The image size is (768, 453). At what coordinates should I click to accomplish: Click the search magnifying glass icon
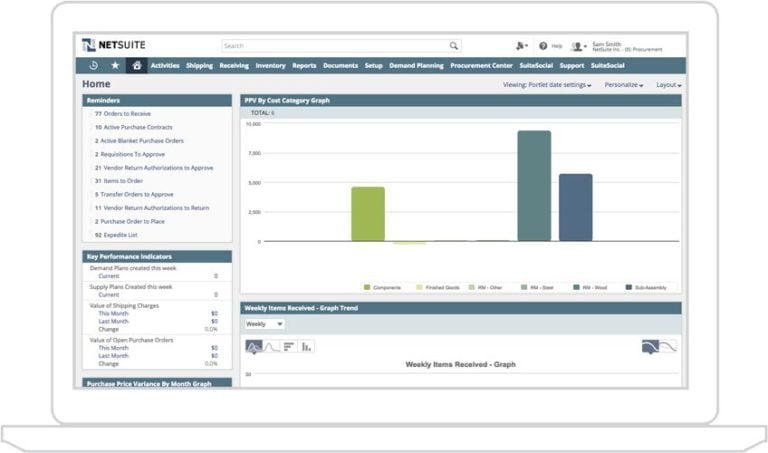[x=454, y=46]
